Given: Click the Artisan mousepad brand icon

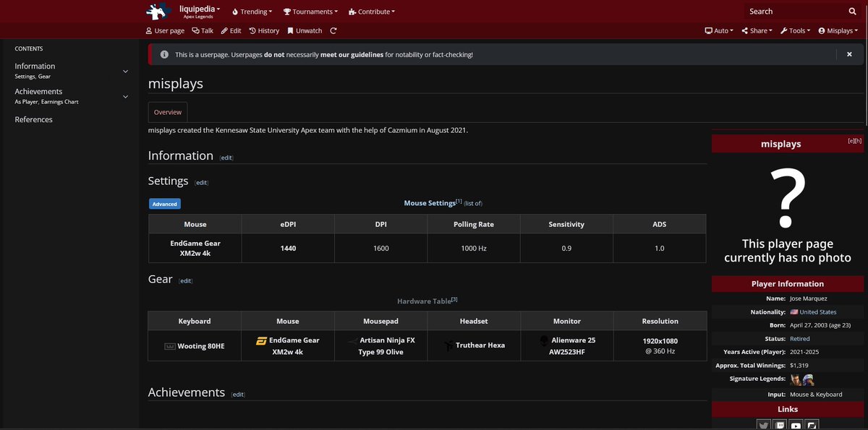Looking at the screenshot, I should pos(353,340).
